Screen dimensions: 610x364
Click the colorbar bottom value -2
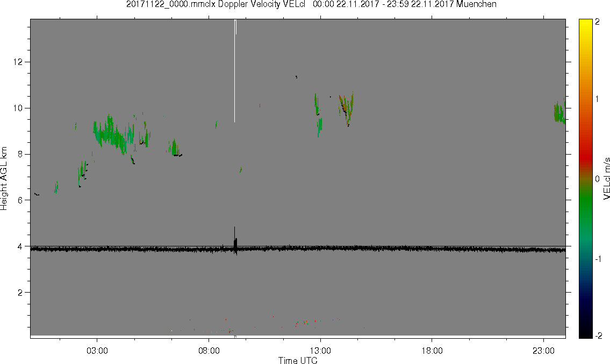click(x=598, y=336)
